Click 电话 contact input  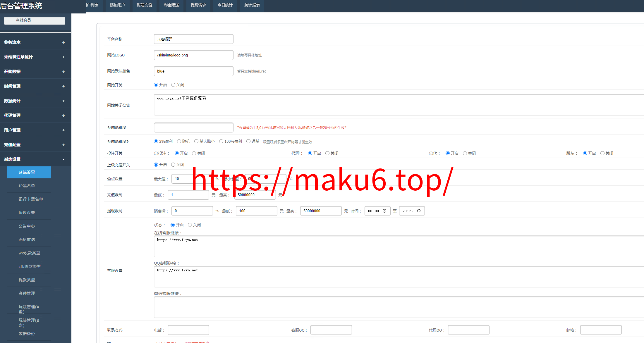click(188, 330)
